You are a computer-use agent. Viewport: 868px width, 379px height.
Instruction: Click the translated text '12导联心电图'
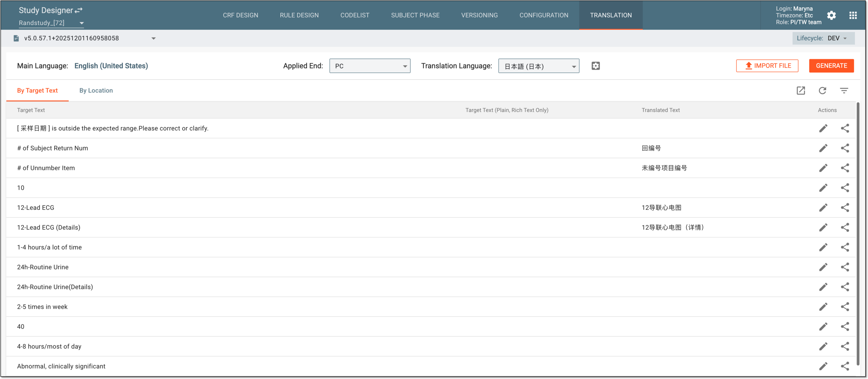coord(661,208)
